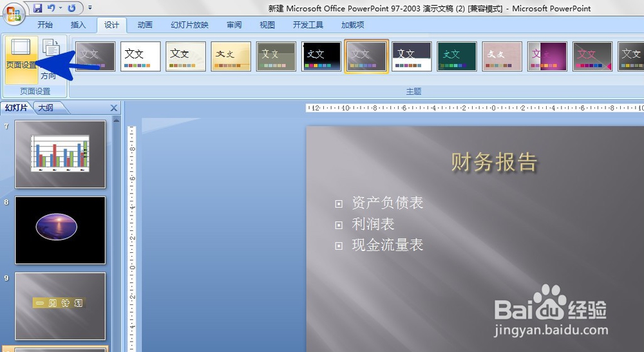The image size is (644, 352).
Task: Open the 加载项 ribbon tab
Action: pos(352,25)
